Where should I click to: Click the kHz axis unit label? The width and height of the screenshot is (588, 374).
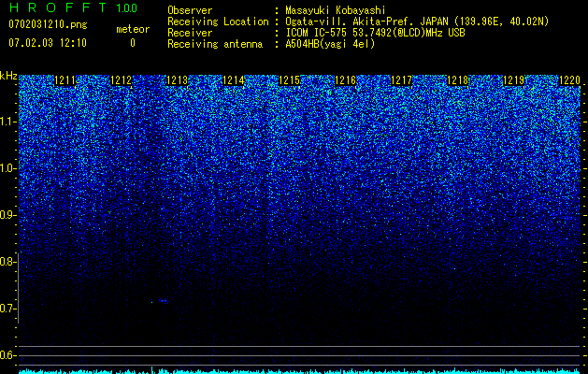pos(8,76)
